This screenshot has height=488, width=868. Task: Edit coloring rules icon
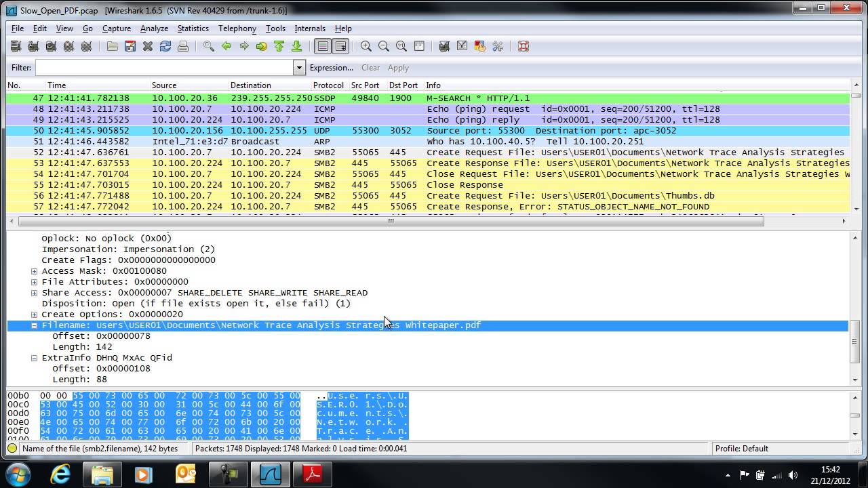point(480,46)
